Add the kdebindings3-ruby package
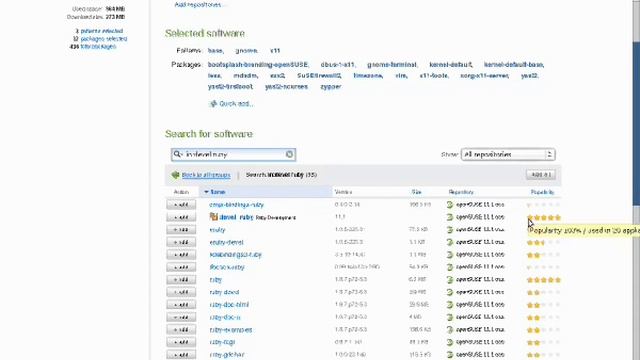Screen dimensions: 640x360 [x=181, y=255]
